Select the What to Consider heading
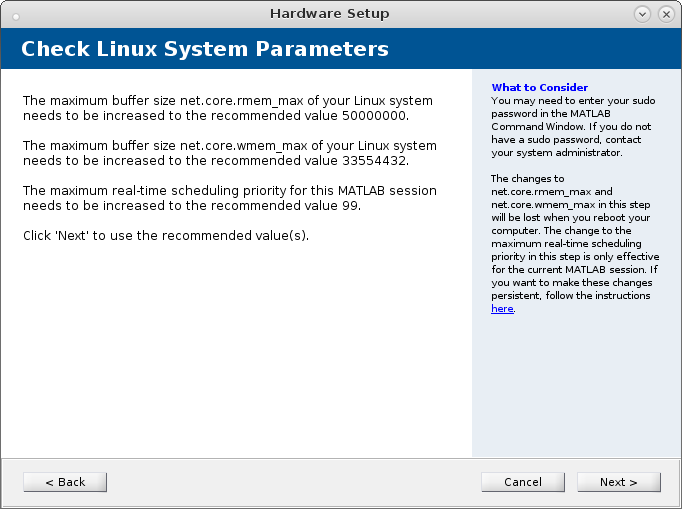Viewport: 682px width, 509px height. pyautogui.click(x=539, y=88)
